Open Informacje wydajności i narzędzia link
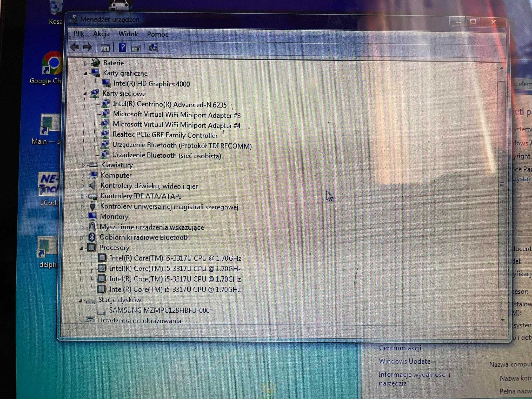The height and width of the screenshot is (399, 532). point(414,379)
